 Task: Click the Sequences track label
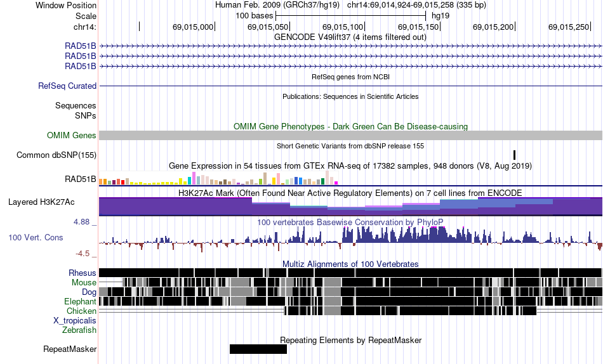(x=76, y=105)
